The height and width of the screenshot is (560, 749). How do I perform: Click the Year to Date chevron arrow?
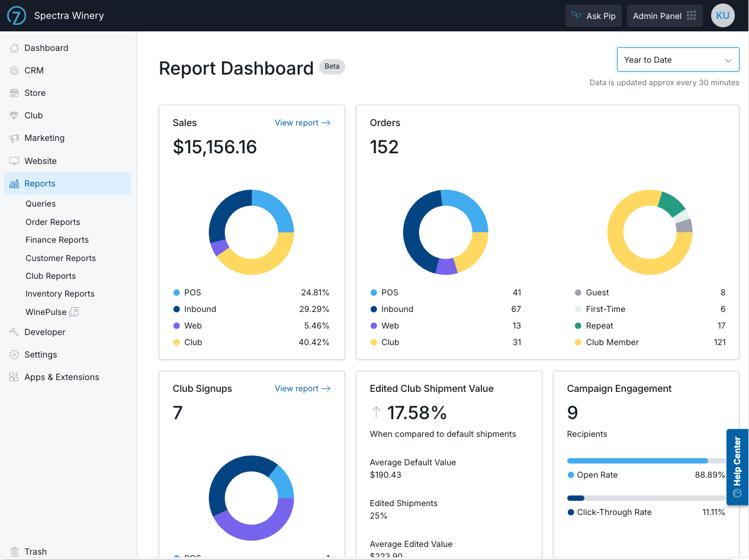pyautogui.click(x=728, y=60)
